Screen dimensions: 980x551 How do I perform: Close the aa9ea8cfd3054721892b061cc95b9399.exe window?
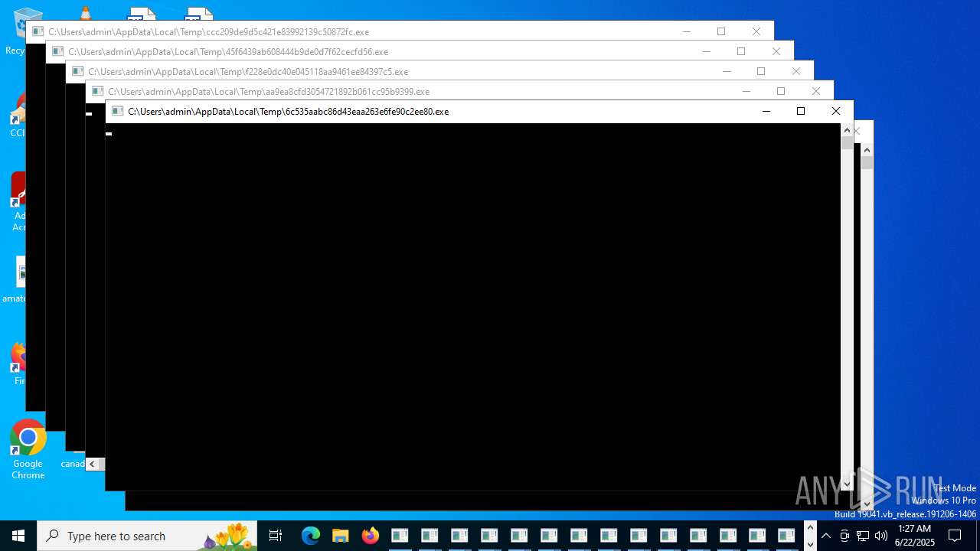[x=816, y=91]
